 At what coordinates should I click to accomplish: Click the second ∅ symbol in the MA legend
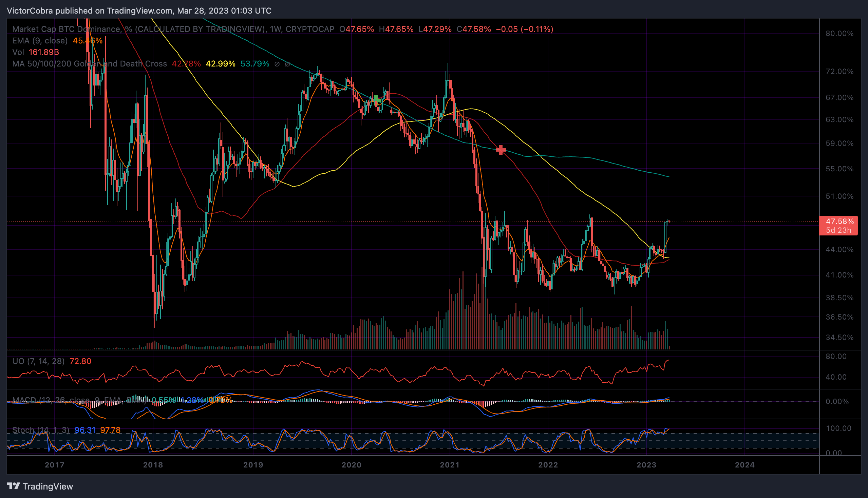click(x=288, y=64)
